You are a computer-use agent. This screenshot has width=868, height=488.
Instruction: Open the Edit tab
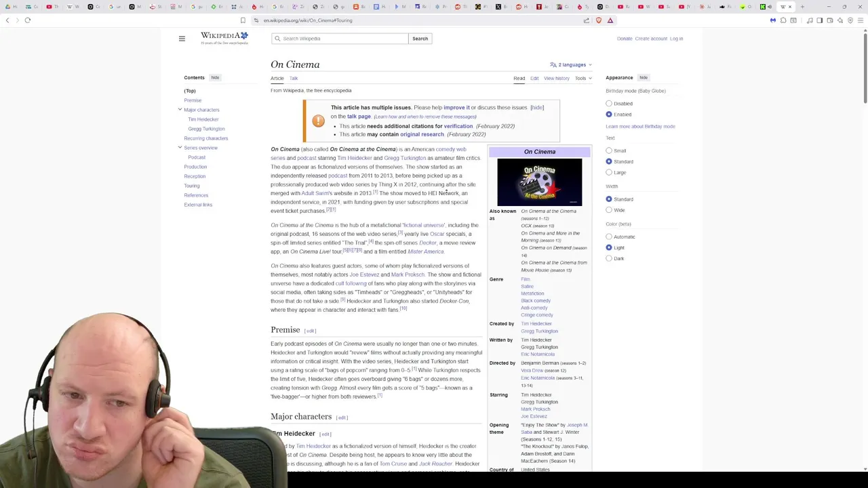(534, 79)
